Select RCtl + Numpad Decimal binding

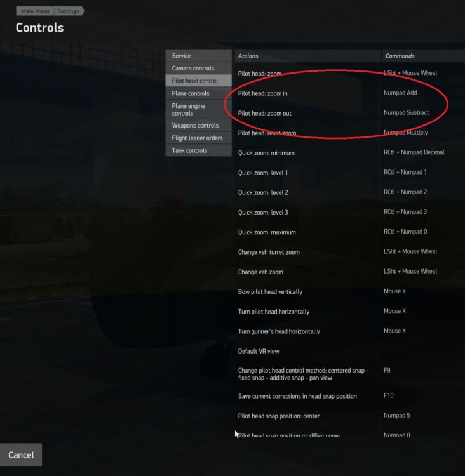(x=414, y=152)
